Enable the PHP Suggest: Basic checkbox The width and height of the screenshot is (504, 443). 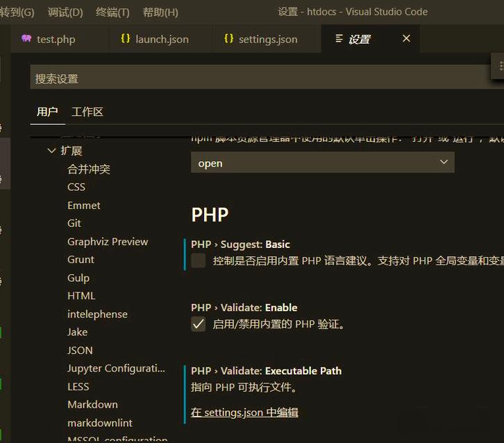point(199,260)
